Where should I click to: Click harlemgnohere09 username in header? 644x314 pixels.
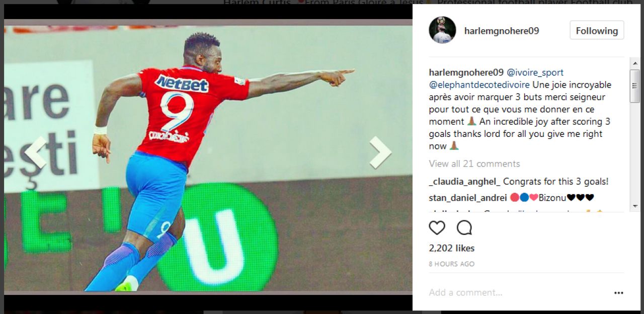tap(502, 31)
